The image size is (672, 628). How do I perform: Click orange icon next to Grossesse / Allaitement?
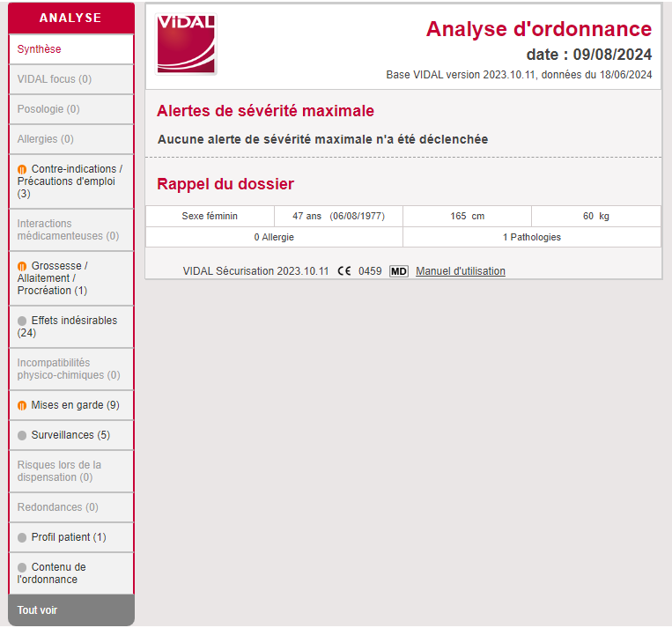click(x=22, y=266)
